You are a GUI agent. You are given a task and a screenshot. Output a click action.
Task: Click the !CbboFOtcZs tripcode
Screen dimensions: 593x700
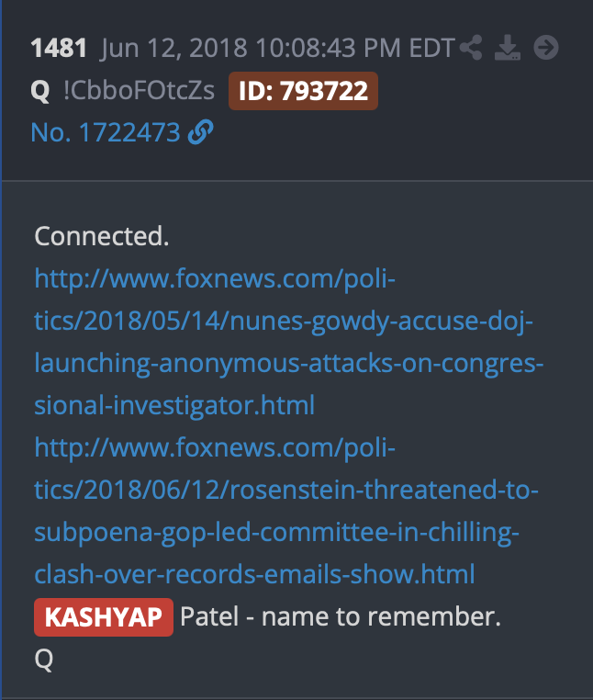(140, 91)
